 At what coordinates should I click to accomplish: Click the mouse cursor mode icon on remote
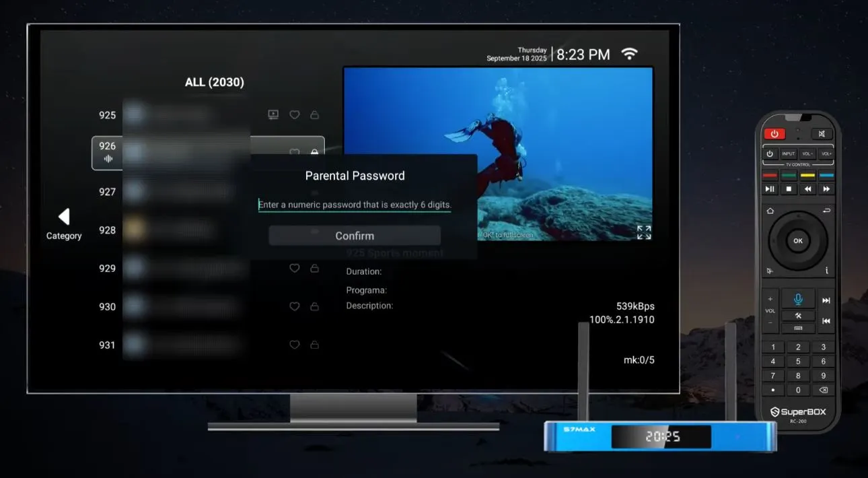(x=770, y=271)
